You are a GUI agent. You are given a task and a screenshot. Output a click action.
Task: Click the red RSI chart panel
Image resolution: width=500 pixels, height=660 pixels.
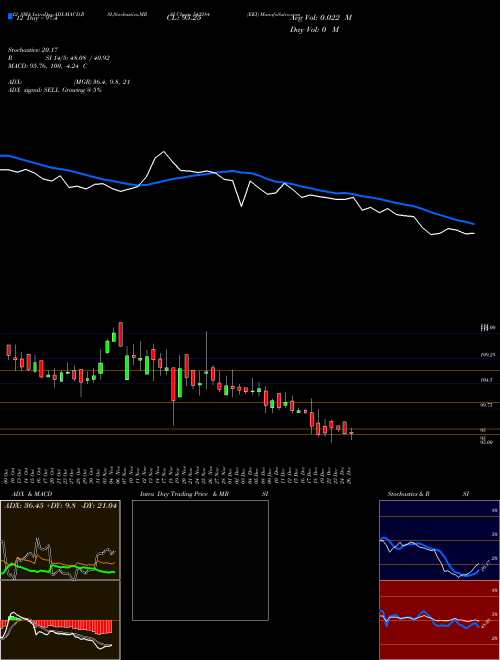coord(439,620)
